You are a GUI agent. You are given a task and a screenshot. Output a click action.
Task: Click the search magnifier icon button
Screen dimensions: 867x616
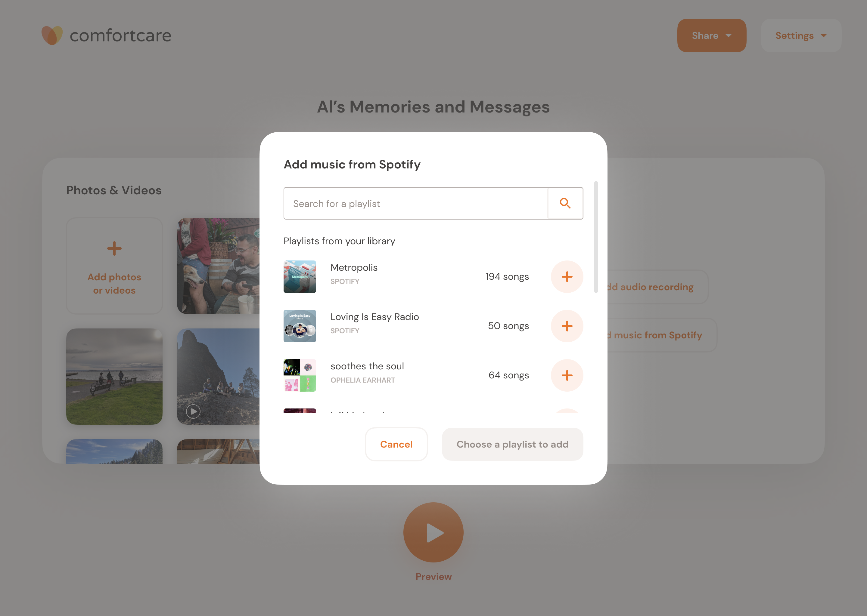click(x=565, y=203)
